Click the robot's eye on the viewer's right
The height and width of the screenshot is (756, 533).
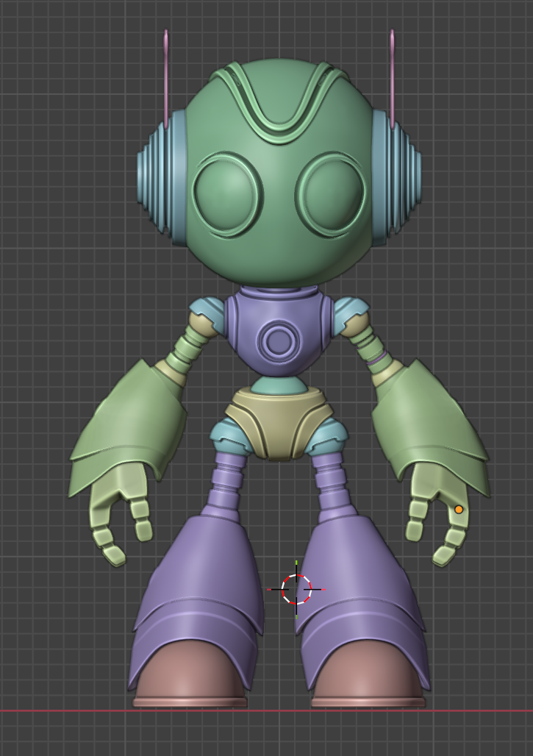(330, 195)
